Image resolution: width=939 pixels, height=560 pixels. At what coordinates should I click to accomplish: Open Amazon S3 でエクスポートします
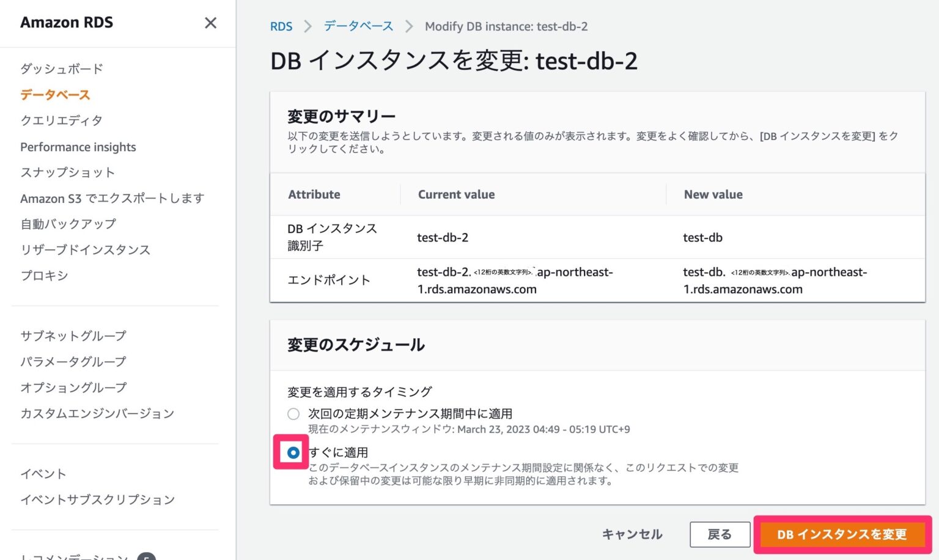tap(112, 198)
